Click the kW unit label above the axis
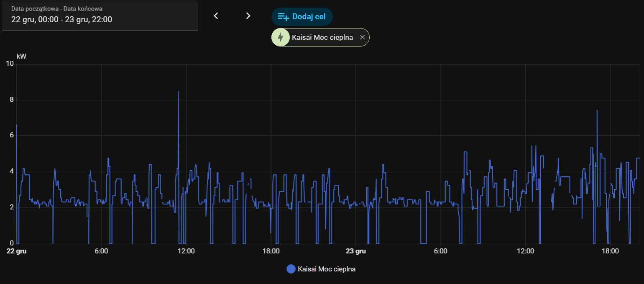 click(21, 56)
